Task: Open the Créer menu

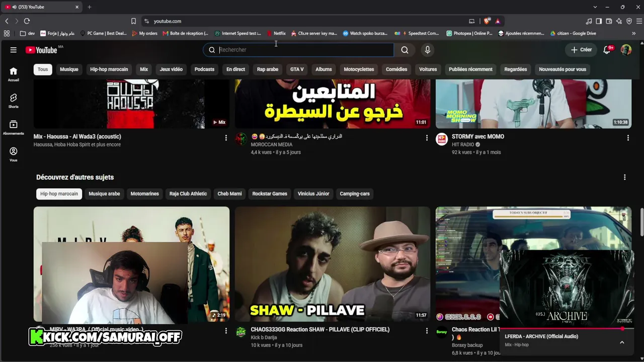Action: [x=581, y=50]
